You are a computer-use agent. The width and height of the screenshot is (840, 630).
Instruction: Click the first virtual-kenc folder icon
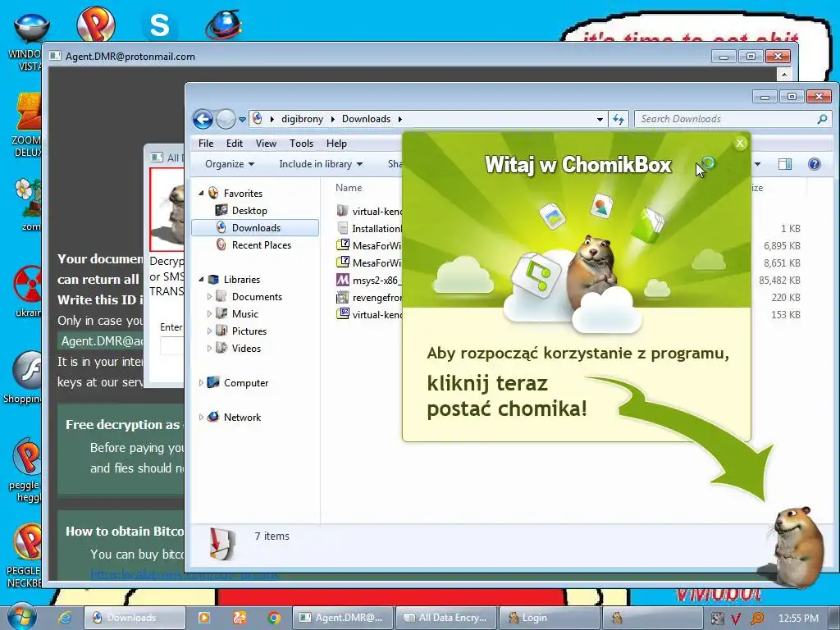pyautogui.click(x=343, y=211)
